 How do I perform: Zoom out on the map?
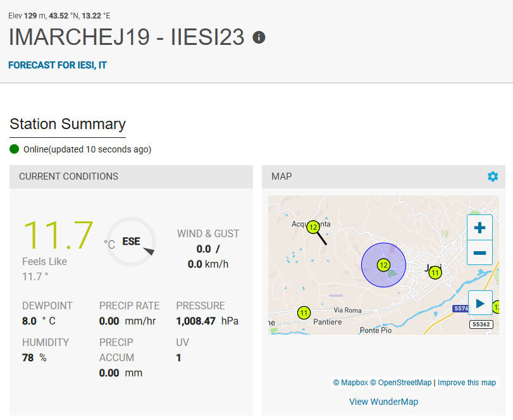click(479, 253)
